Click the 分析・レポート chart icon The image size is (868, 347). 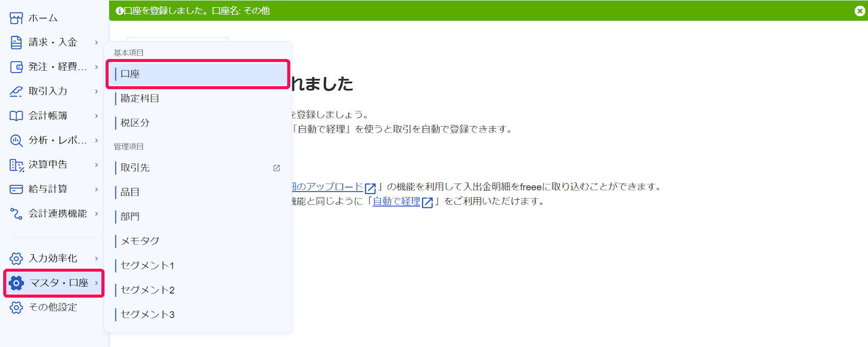[x=16, y=140]
